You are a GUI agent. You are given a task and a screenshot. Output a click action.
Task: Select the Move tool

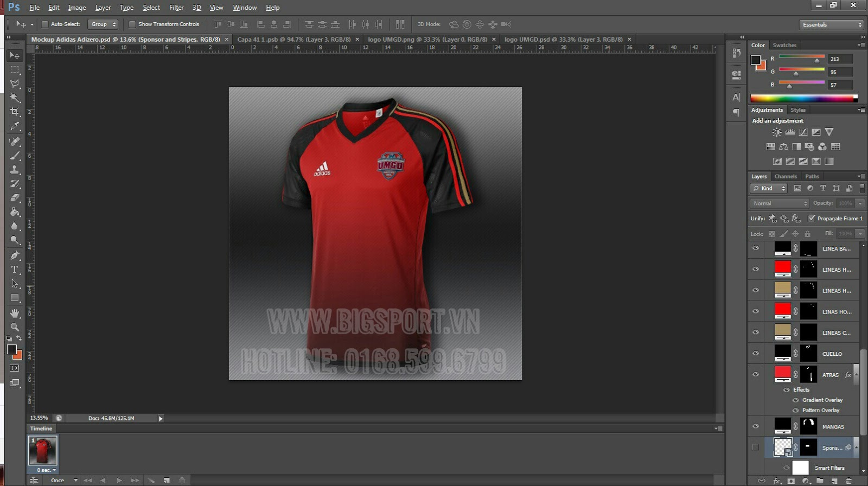tap(15, 55)
